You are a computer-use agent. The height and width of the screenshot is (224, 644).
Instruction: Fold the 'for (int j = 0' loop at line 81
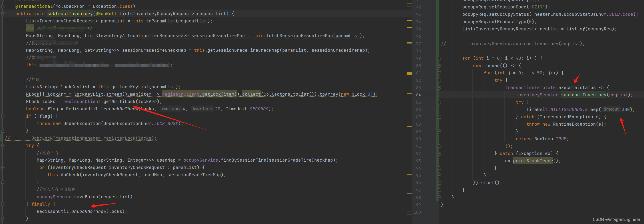[439, 73]
